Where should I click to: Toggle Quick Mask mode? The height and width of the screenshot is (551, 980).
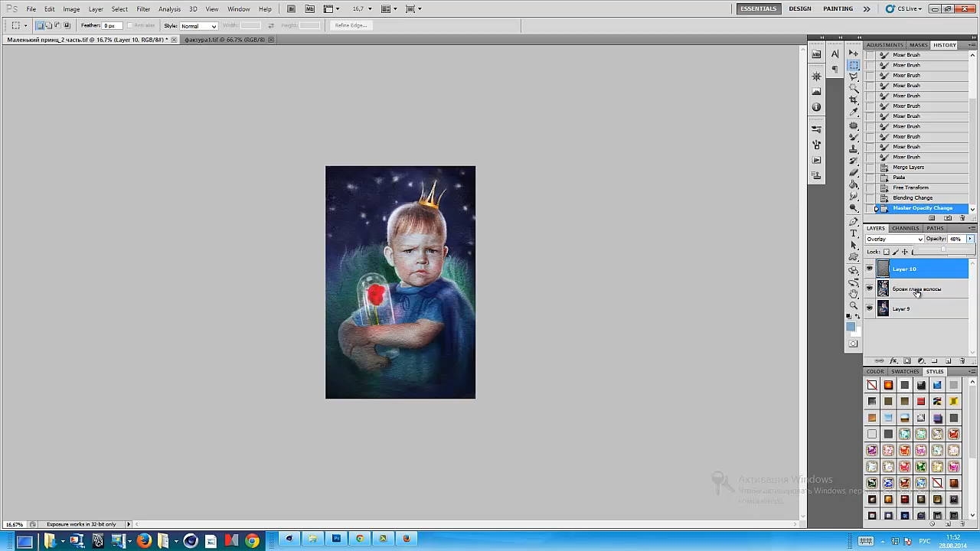[854, 344]
